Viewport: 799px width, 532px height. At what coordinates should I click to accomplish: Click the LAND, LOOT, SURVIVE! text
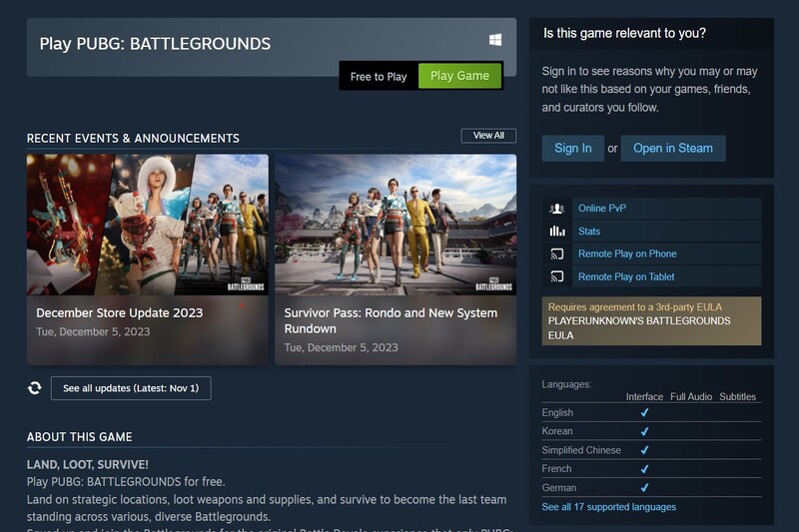(x=88, y=464)
